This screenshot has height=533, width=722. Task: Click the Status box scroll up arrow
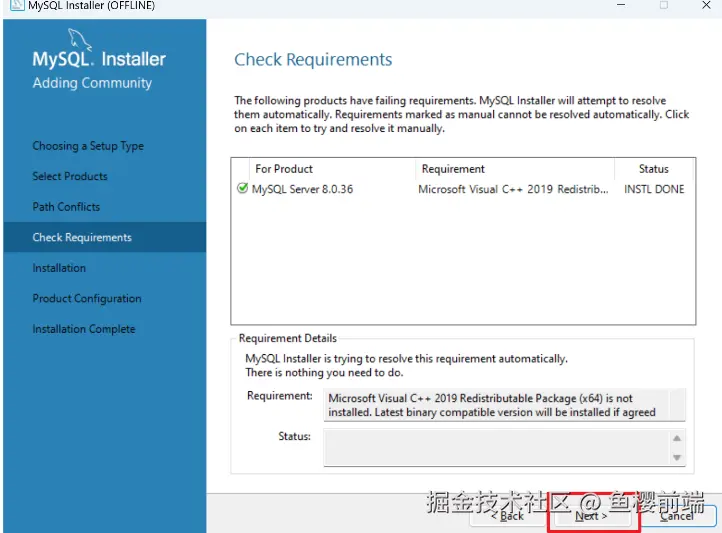point(677,438)
